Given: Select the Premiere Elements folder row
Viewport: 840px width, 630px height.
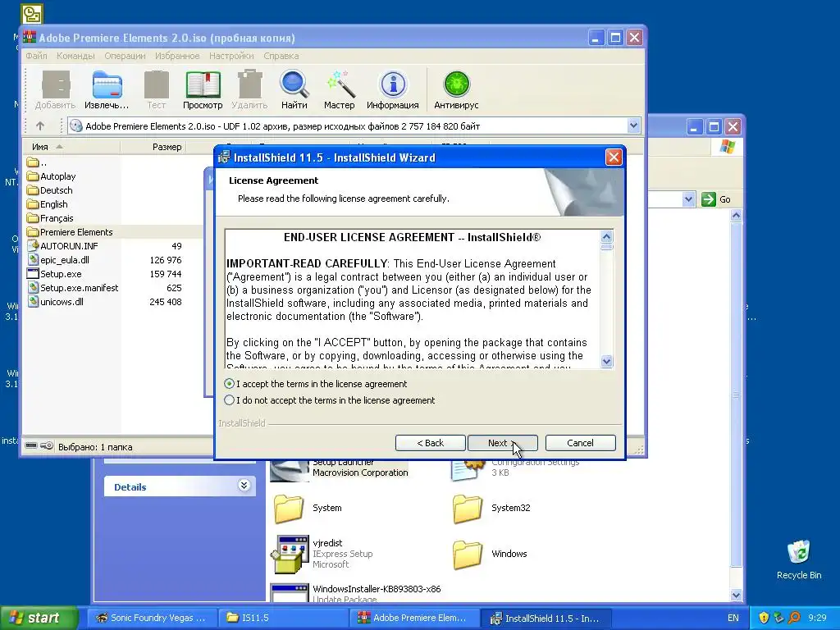Looking at the screenshot, I should click(114, 232).
